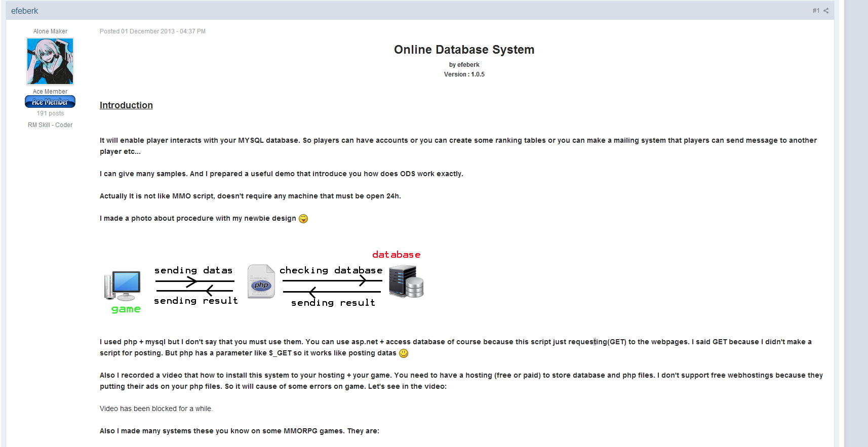Screen dimensions: 868x447
Task: Click the database server icon in the diagram
Action: tap(406, 282)
